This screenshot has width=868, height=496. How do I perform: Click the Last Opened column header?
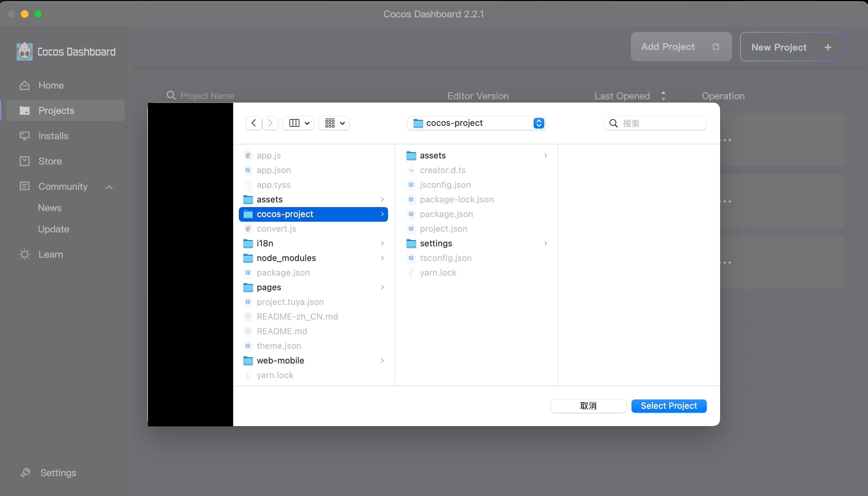pyautogui.click(x=622, y=96)
